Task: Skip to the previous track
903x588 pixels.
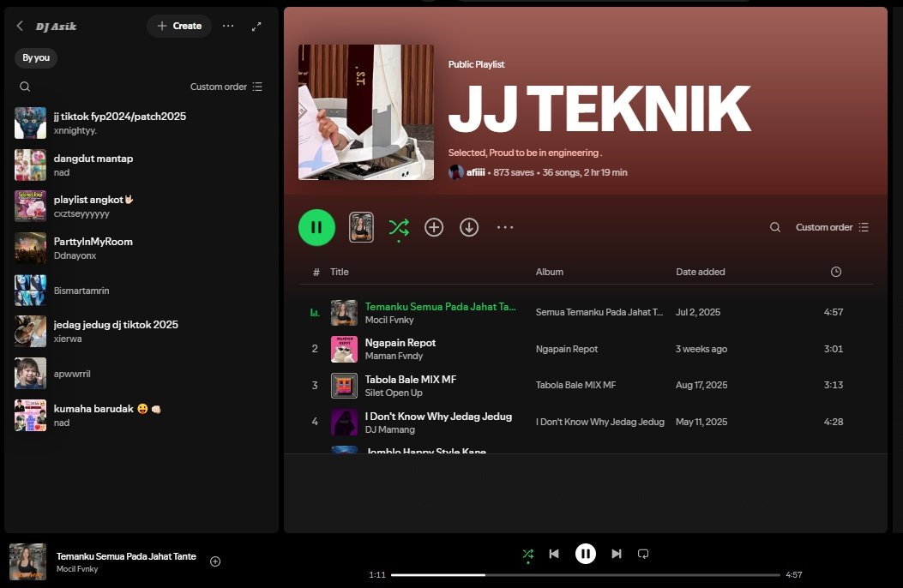Action: click(x=554, y=554)
